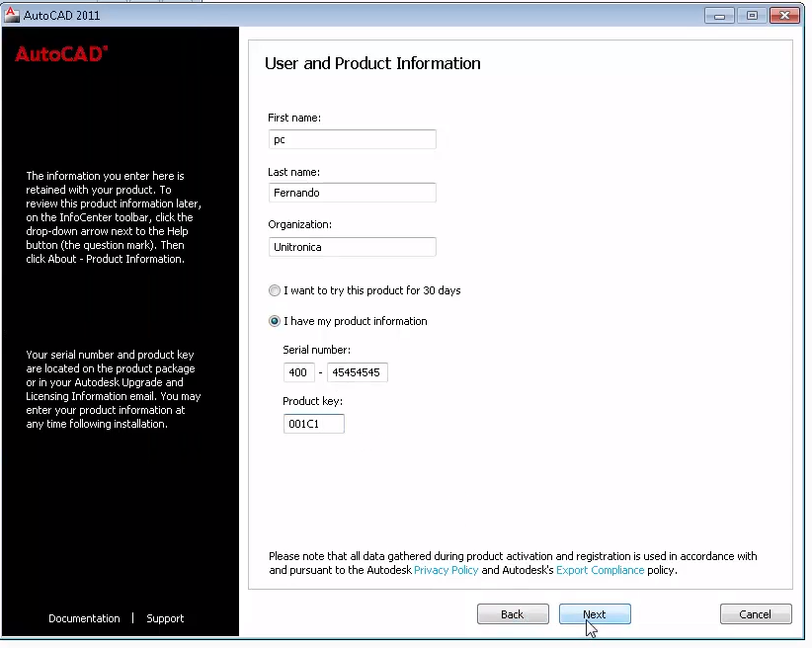Click the 'First name:' label
Viewport: 812px width, 648px height.
(294, 118)
